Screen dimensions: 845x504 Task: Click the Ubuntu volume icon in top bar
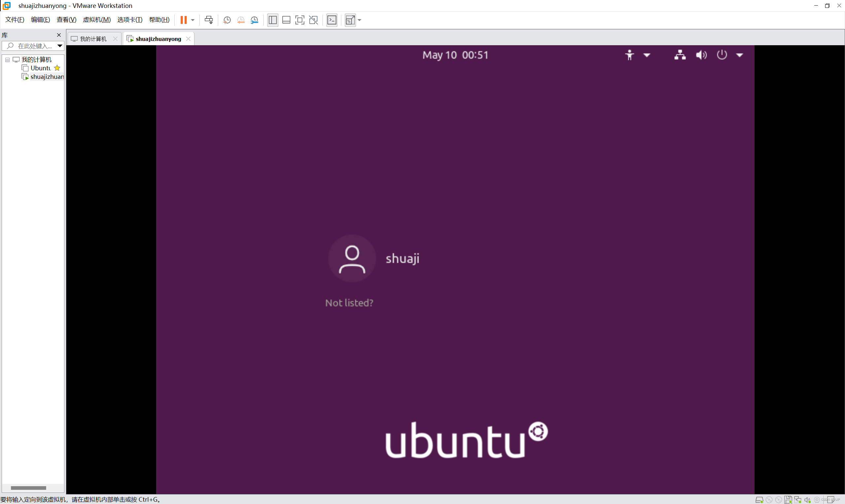point(701,55)
